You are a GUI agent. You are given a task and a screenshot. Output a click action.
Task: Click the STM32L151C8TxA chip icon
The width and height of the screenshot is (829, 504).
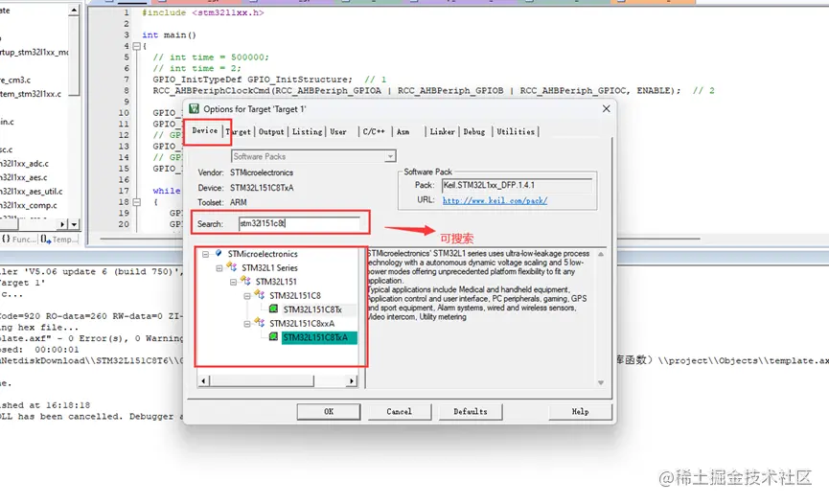tap(273, 337)
